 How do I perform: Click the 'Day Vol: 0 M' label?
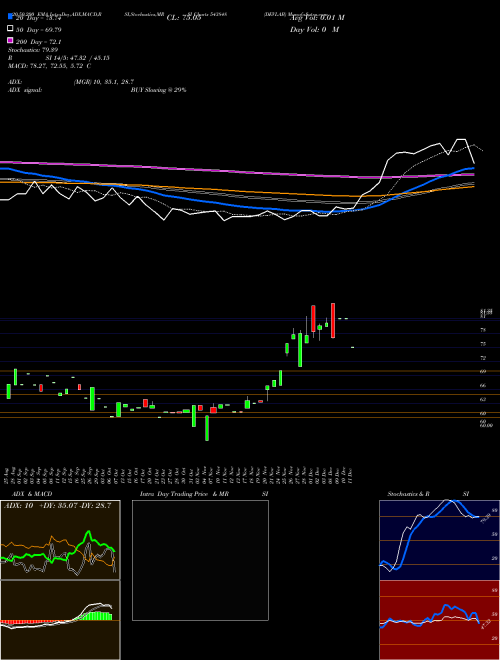point(314,30)
